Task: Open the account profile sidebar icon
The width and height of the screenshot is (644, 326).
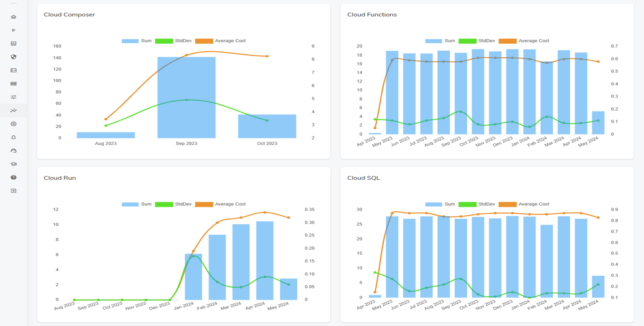Action: (13, 124)
